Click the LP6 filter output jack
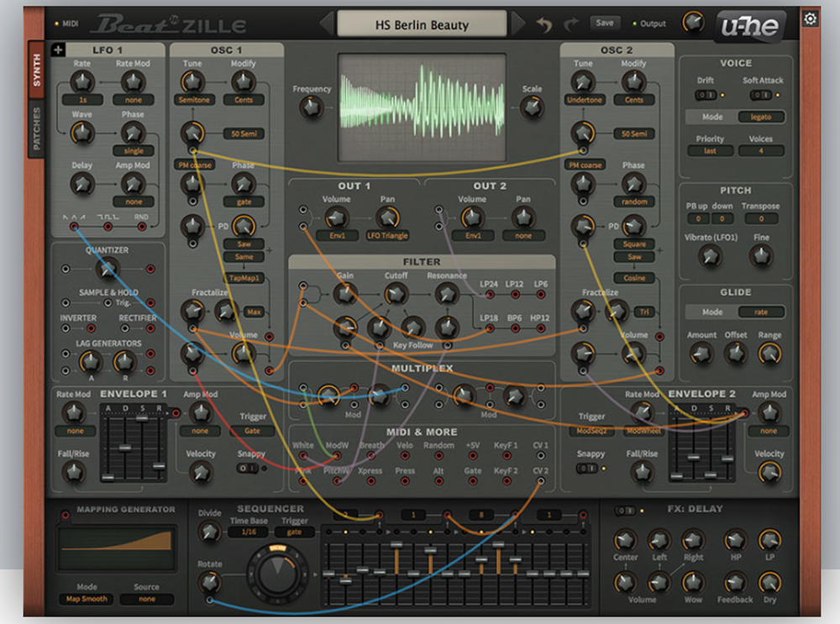Image resolution: width=840 pixels, height=624 pixels. pos(540,295)
